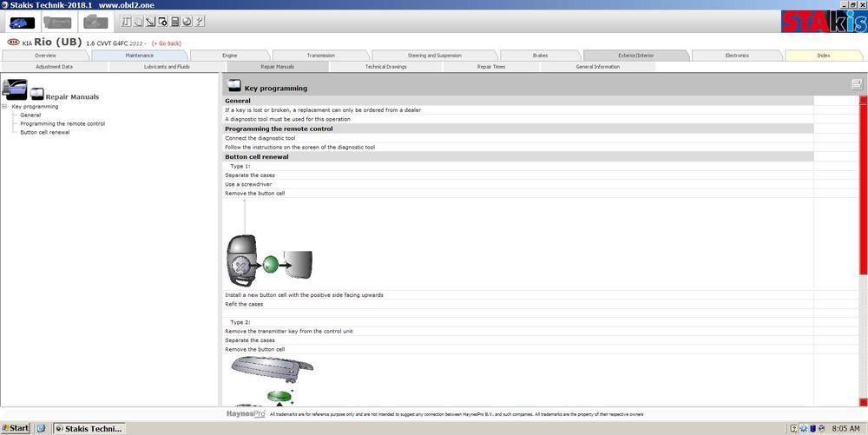Open the Overview tab
This screenshot has height=435, width=868.
coord(45,56)
